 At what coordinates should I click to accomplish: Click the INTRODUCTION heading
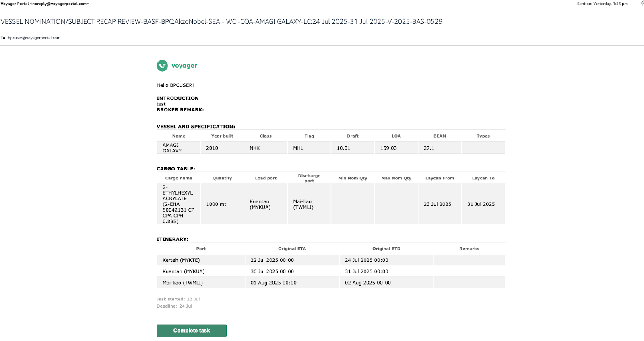point(178,98)
